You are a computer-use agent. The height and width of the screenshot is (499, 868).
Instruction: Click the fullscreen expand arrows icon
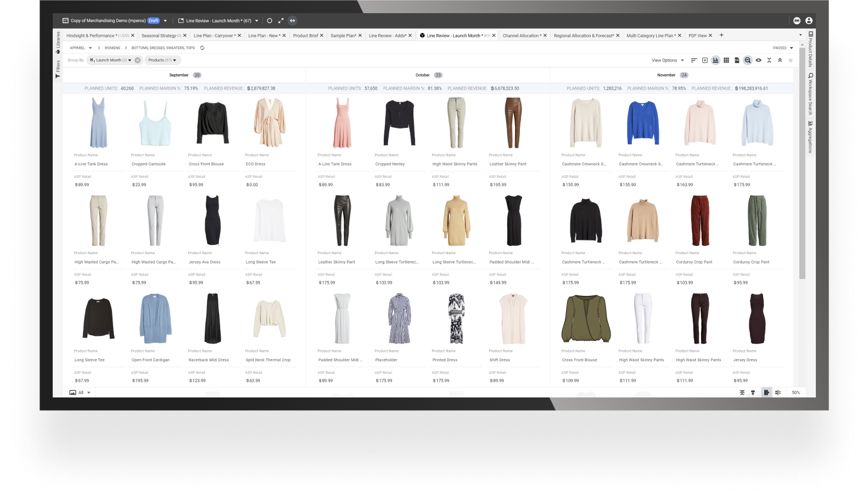(281, 21)
